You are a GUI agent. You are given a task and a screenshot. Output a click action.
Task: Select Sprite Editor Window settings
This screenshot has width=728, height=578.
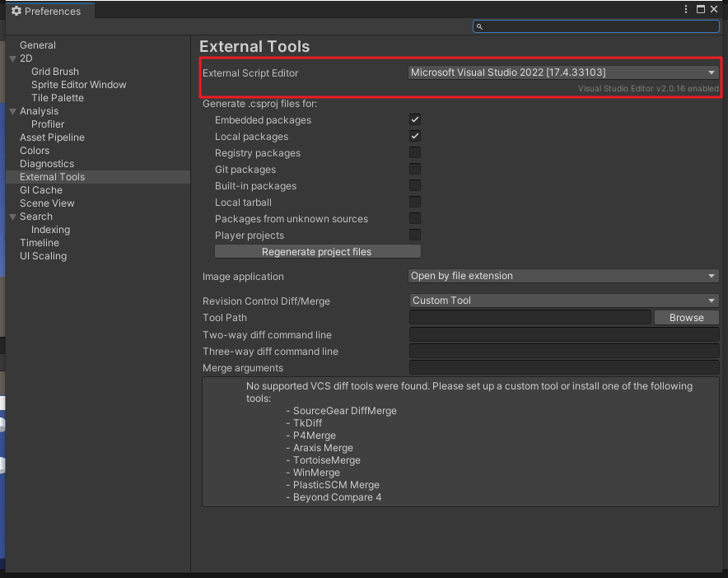click(78, 85)
